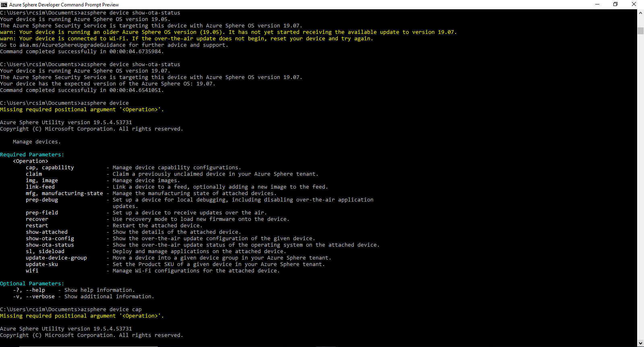Screen dimensions: 644x347
Task: Click the vertical scrollbar thumb
Action: coord(640,31)
